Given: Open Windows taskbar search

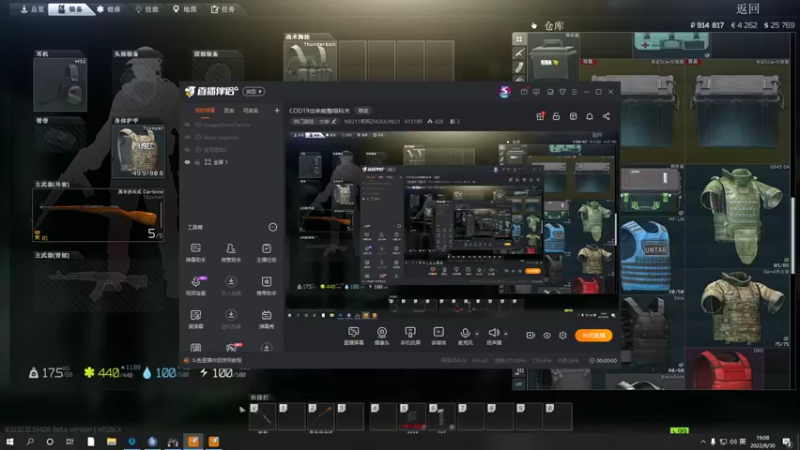Looking at the screenshot, I should tap(30, 441).
